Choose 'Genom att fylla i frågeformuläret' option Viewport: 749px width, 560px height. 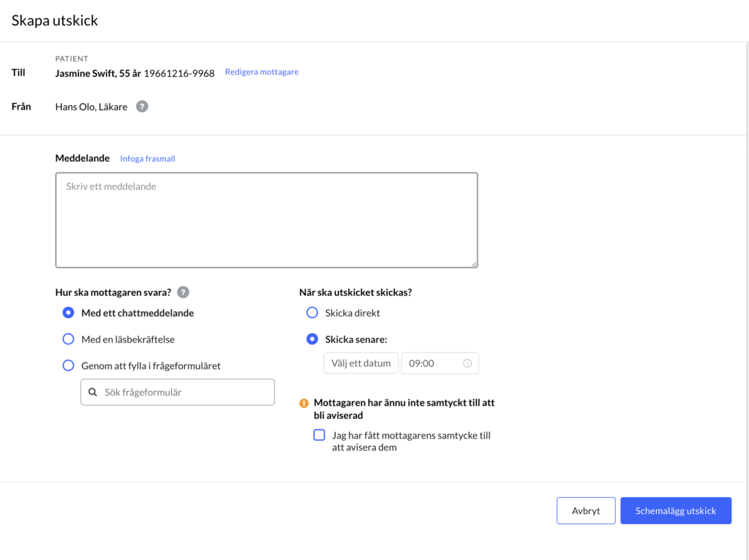[x=68, y=366]
